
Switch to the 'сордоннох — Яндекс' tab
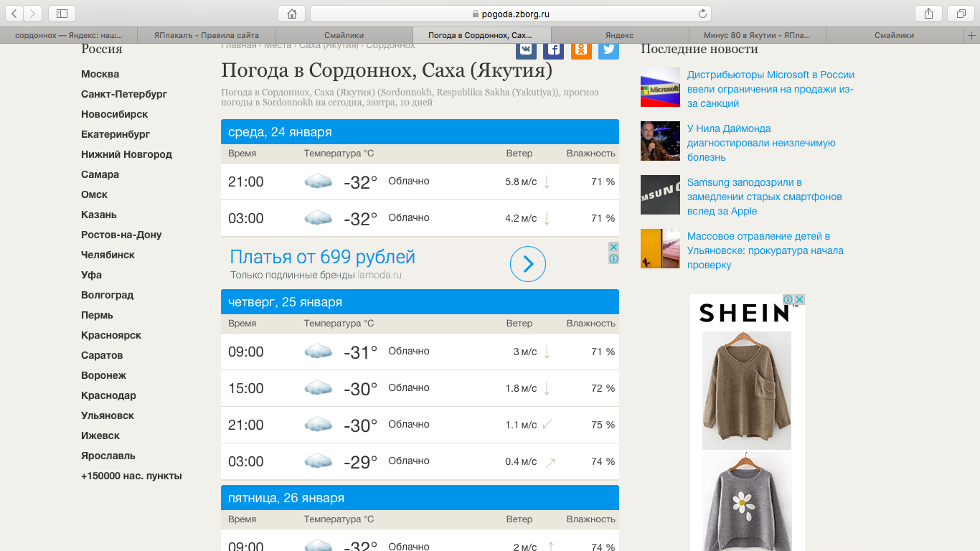pyautogui.click(x=69, y=35)
